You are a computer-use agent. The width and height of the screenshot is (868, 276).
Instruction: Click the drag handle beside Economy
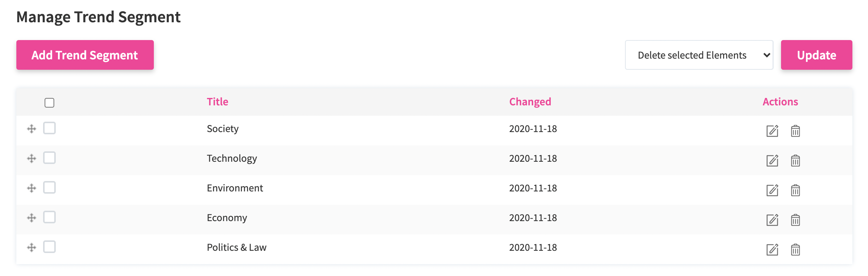(32, 218)
